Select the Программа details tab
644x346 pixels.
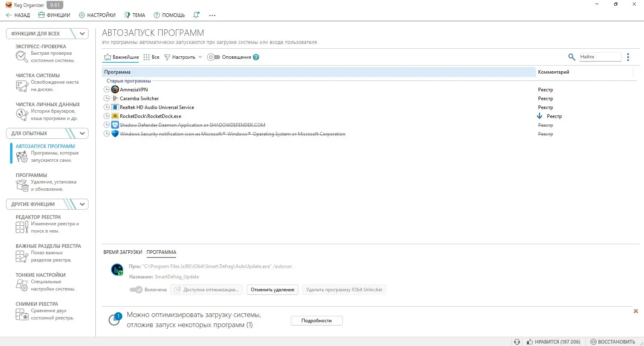[x=161, y=252]
